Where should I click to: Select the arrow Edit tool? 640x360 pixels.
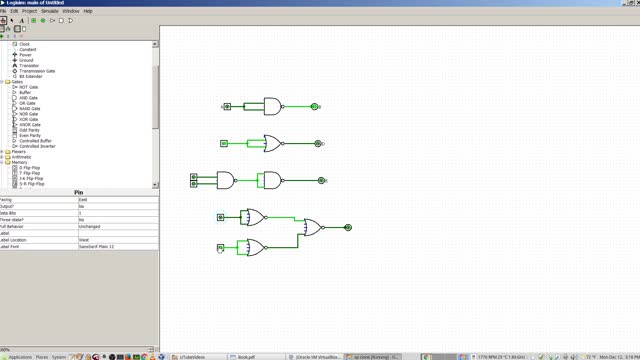12,20
